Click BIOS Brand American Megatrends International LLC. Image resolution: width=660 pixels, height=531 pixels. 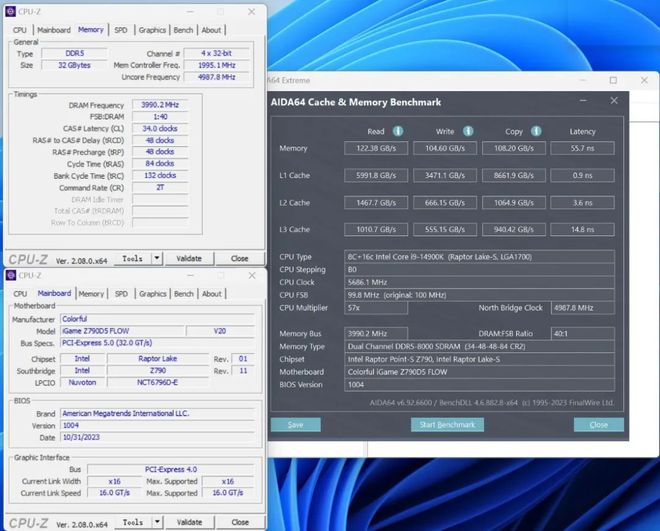tap(158, 414)
